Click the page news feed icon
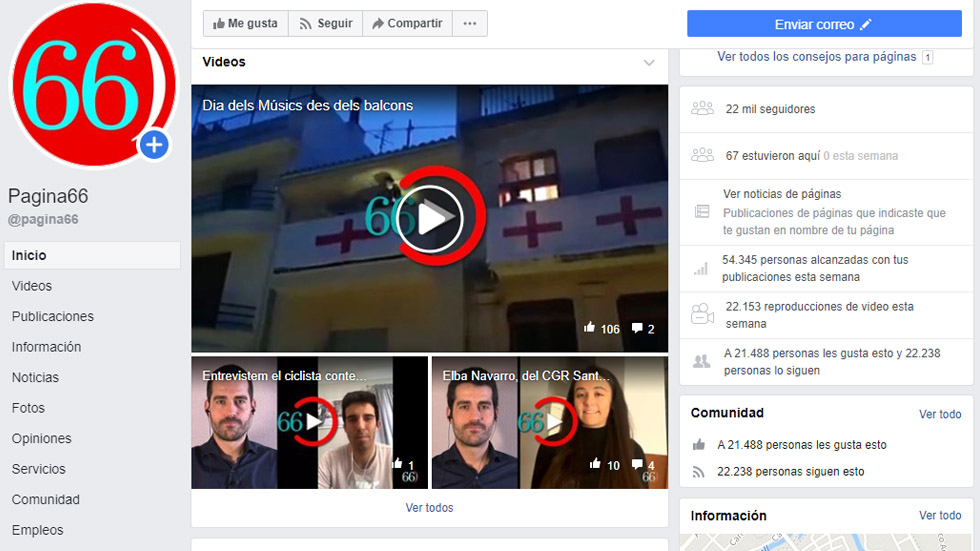The height and width of the screenshot is (551, 980). 702,212
